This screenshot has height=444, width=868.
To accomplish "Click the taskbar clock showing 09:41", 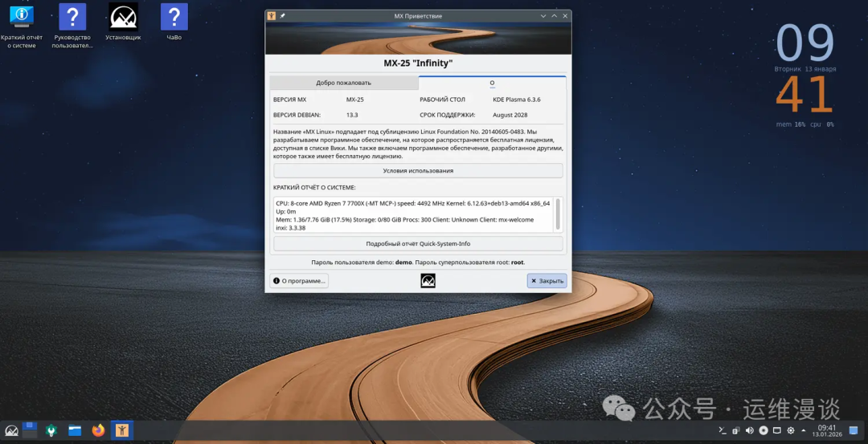I will 827,430.
